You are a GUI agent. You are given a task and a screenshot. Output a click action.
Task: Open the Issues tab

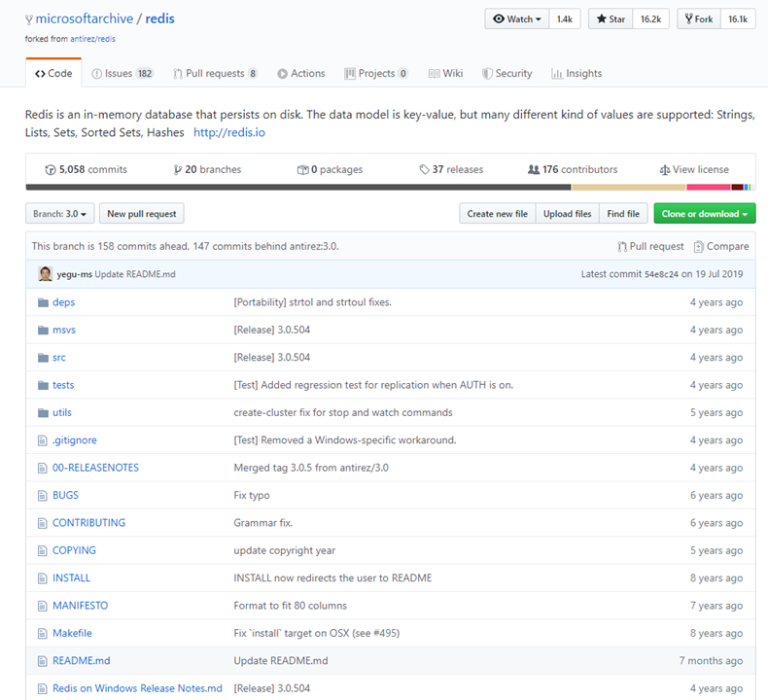tap(122, 74)
